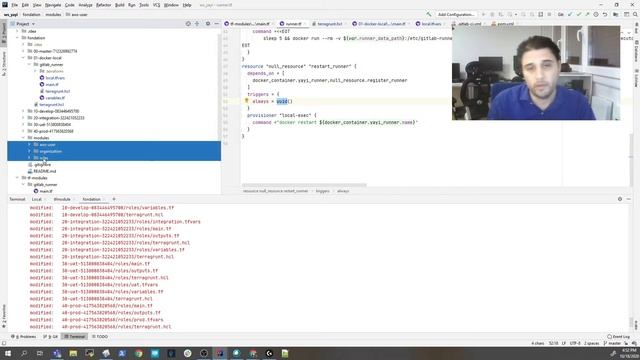The height and width of the screenshot is (360, 640).
Task: Click the build hammer icon in toolbar
Action: (429, 14)
